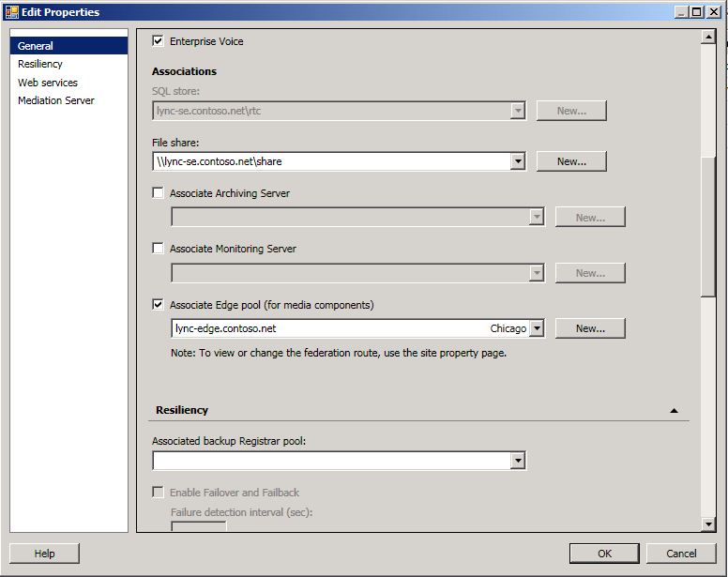
Task: Click Failure detection interval input box
Action: (x=199, y=526)
